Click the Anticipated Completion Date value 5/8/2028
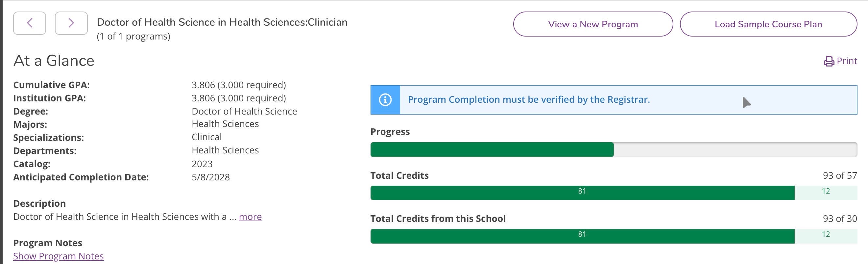The height and width of the screenshot is (264, 868). click(x=211, y=177)
